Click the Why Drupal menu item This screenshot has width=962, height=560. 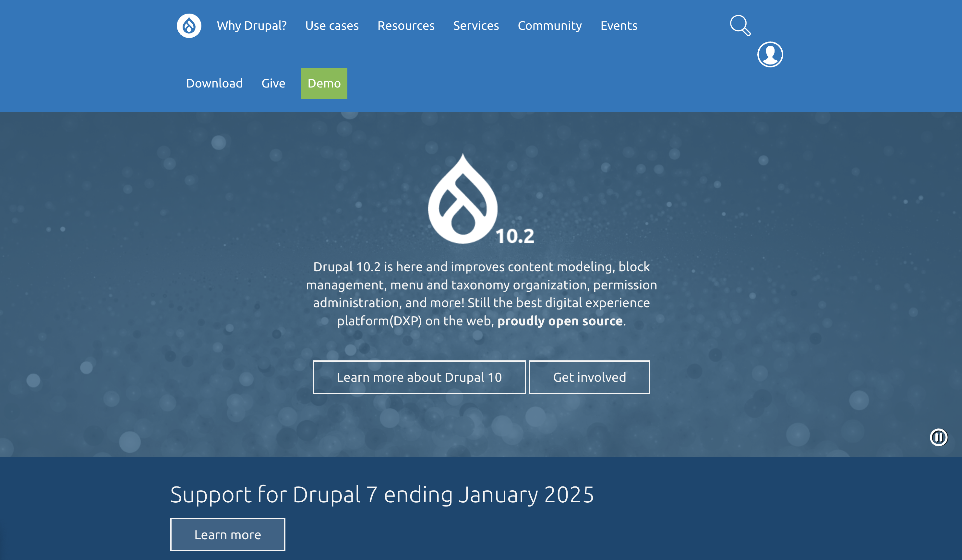point(251,25)
